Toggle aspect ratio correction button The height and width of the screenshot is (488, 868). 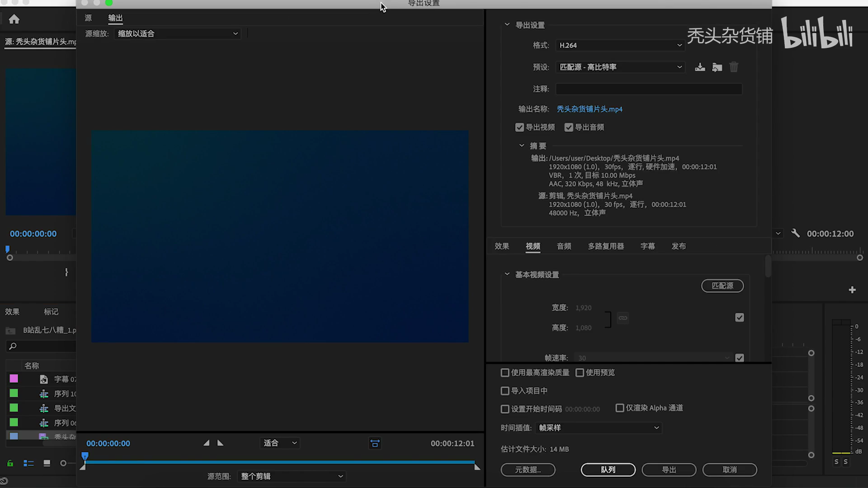tap(375, 443)
